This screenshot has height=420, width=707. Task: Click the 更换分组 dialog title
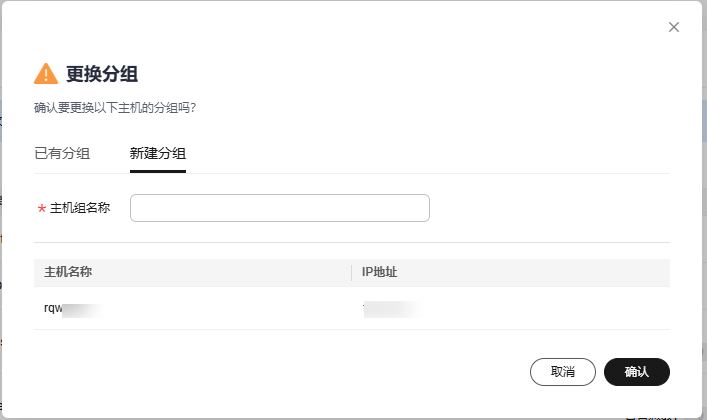(x=102, y=74)
